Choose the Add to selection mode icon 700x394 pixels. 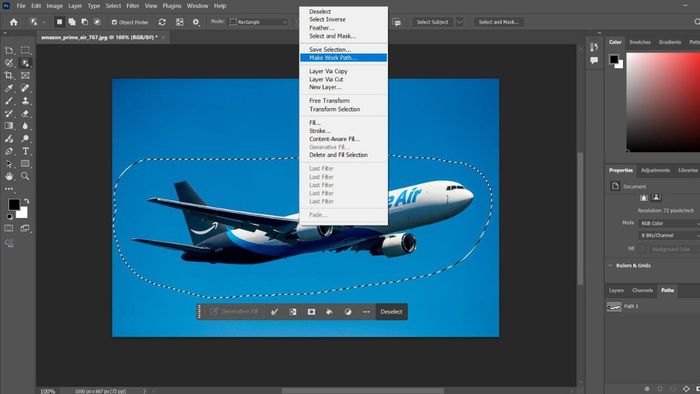(72, 22)
